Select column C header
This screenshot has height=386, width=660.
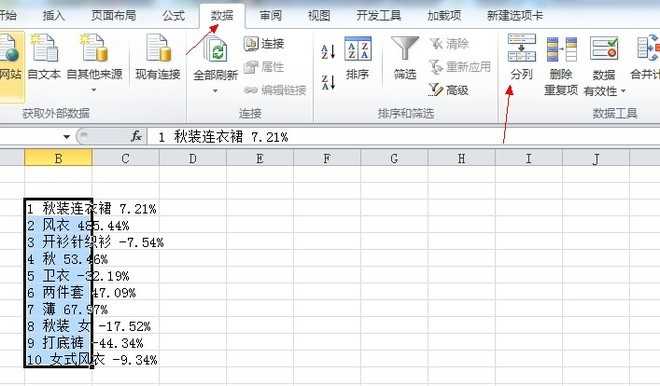point(125,158)
